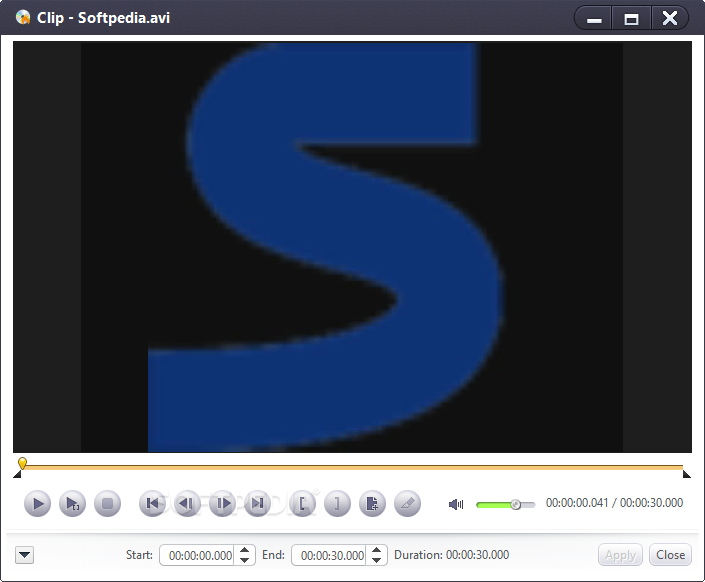Step forward one frame

(x=223, y=503)
